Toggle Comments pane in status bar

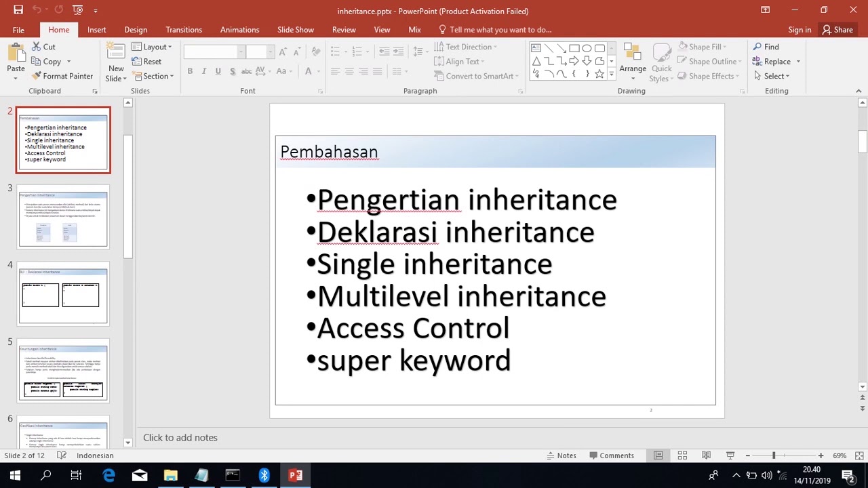(611, 455)
